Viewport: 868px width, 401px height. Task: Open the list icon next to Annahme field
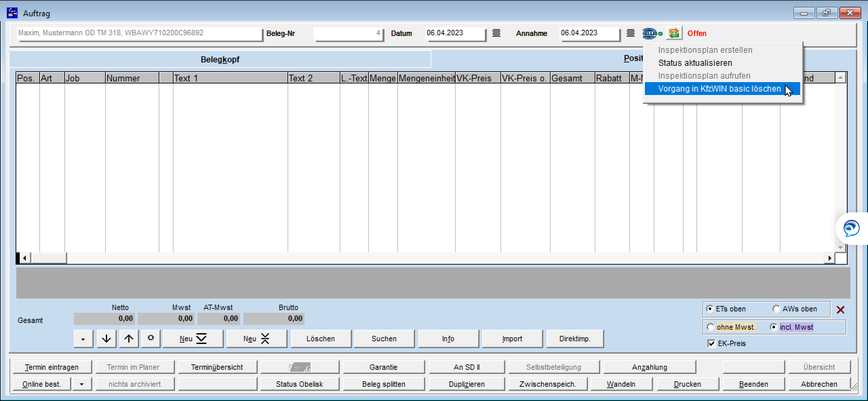pyautogui.click(x=631, y=33)
